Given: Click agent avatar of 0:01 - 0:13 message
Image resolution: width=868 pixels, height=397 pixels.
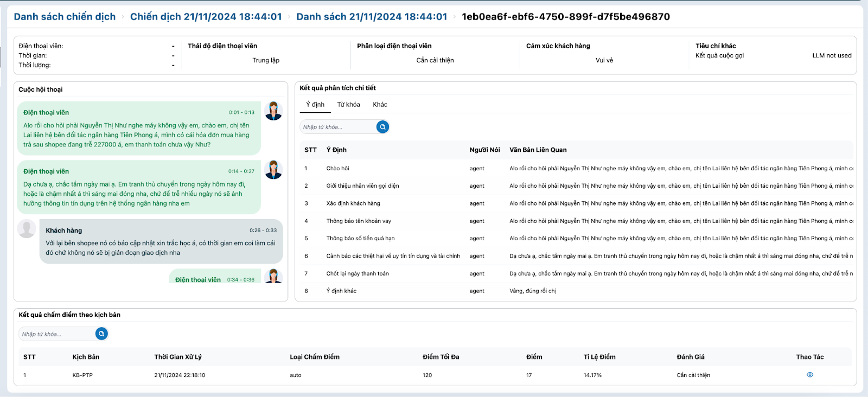Looking at the screenshot, I should click(x=273, y=111).
